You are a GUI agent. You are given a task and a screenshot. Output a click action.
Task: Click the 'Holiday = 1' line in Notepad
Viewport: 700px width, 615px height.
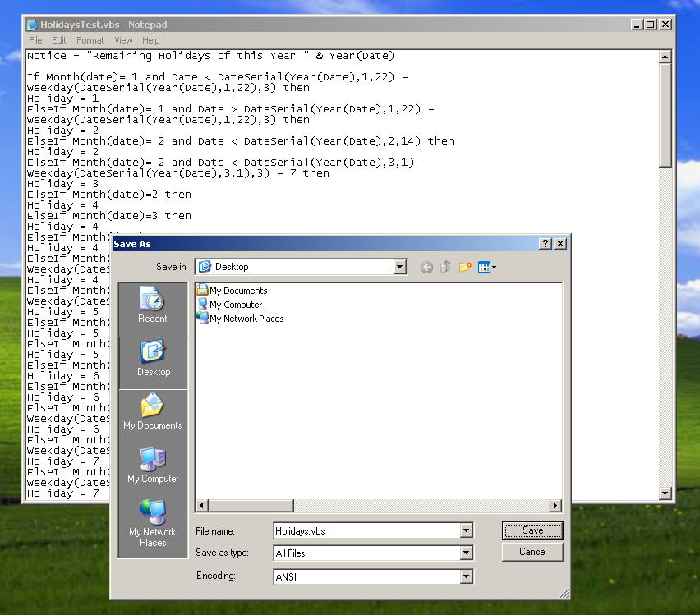62,99
